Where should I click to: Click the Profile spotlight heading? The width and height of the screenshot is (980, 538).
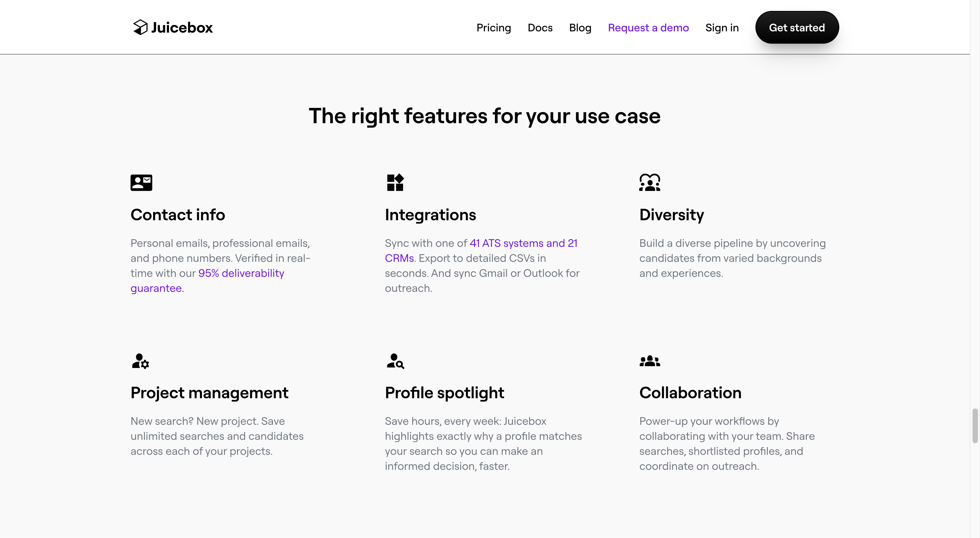444,393
